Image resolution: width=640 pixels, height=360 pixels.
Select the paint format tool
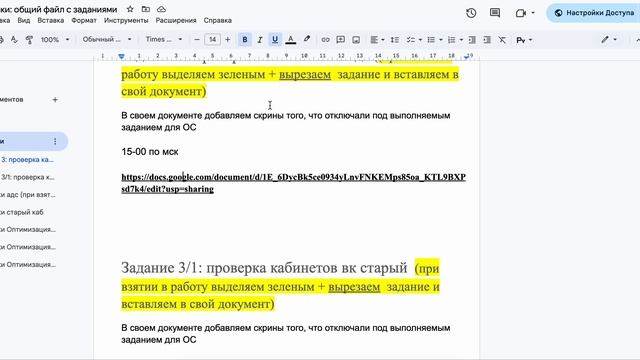[x=29, y=40]
